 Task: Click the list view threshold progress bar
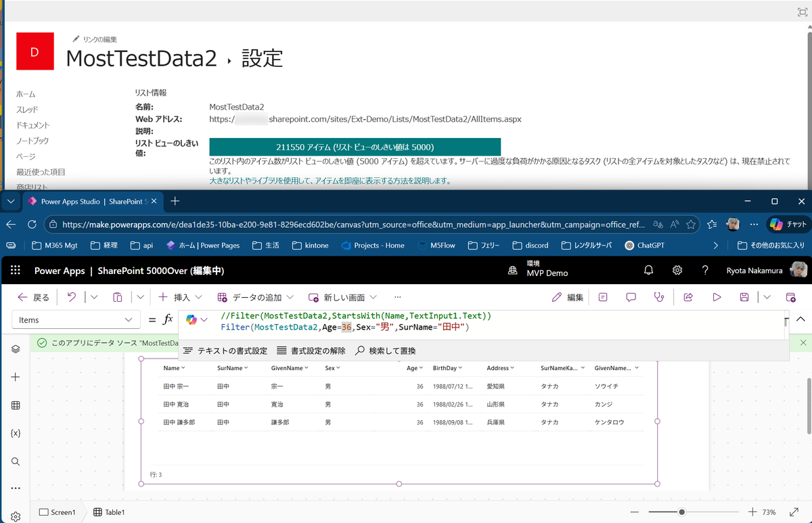click(x=355, y=147)
